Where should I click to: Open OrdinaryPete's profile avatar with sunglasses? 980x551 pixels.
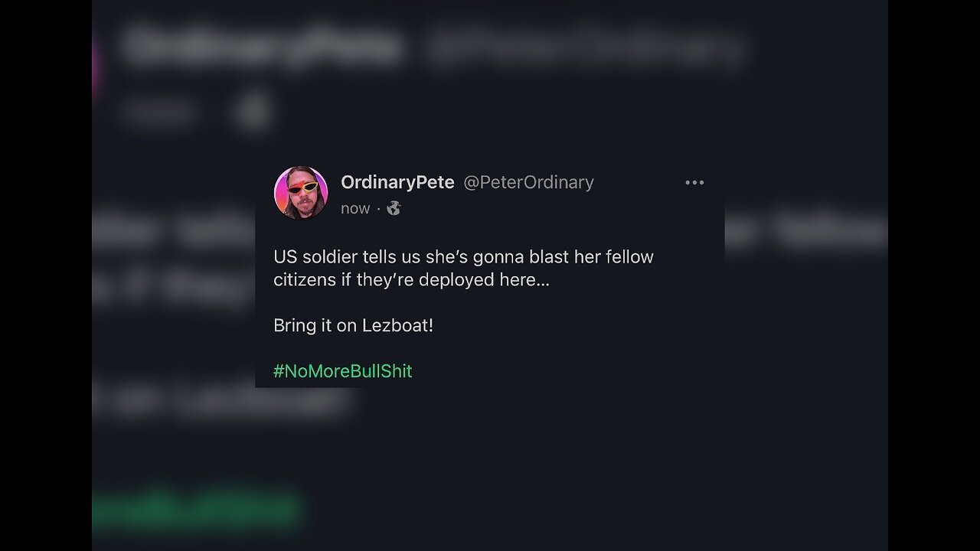pyautogui.click(x=301, y=192)
